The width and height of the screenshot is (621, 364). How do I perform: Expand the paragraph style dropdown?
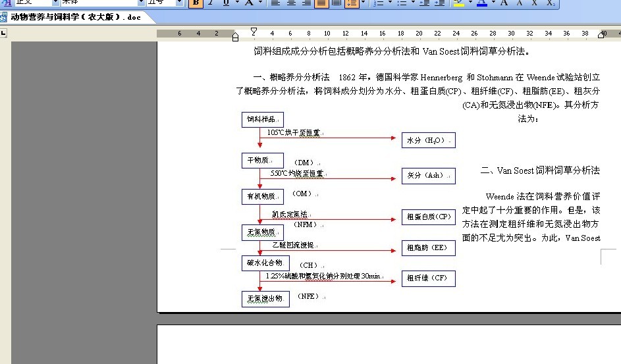[x=55, y=3]
